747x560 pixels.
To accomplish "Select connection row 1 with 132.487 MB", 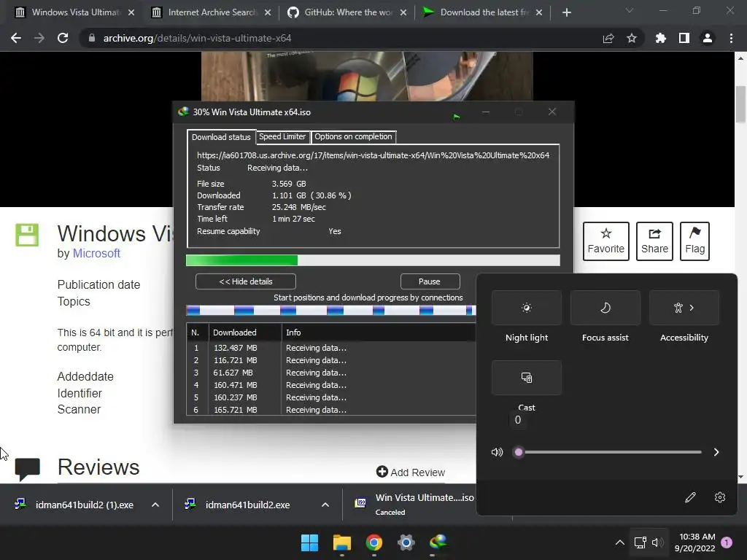I will 330,348.
